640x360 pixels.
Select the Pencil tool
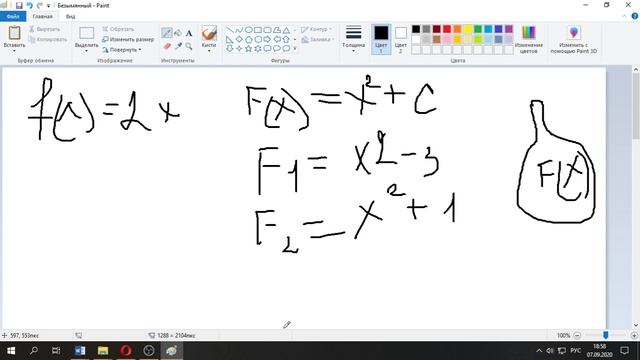pos(167,33)
